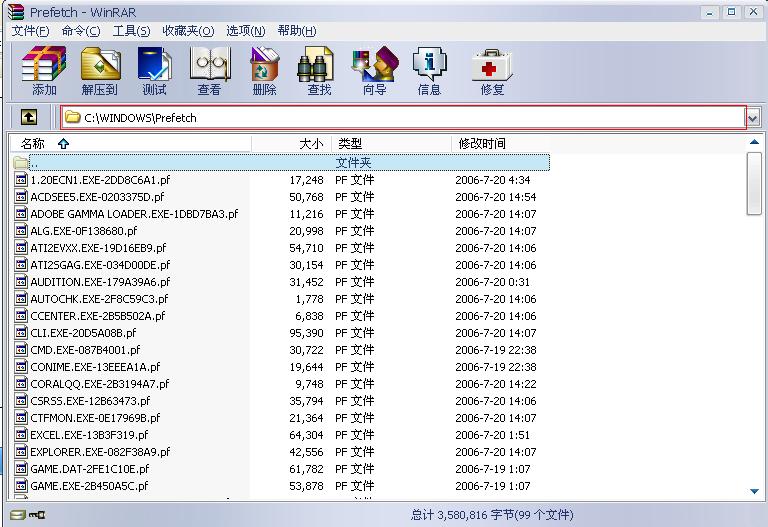
Task: Click the vertical scrollbar thumb of the file list
Action: point(754,183)
